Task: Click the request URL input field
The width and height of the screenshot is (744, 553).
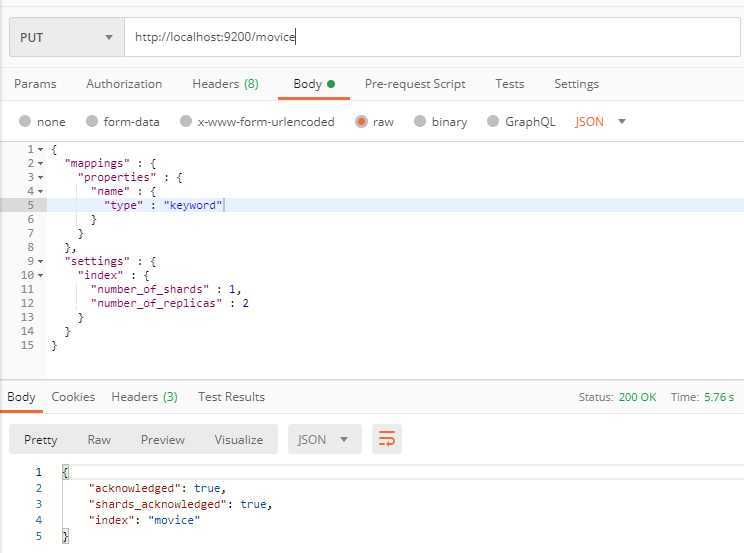Action: 432,37
